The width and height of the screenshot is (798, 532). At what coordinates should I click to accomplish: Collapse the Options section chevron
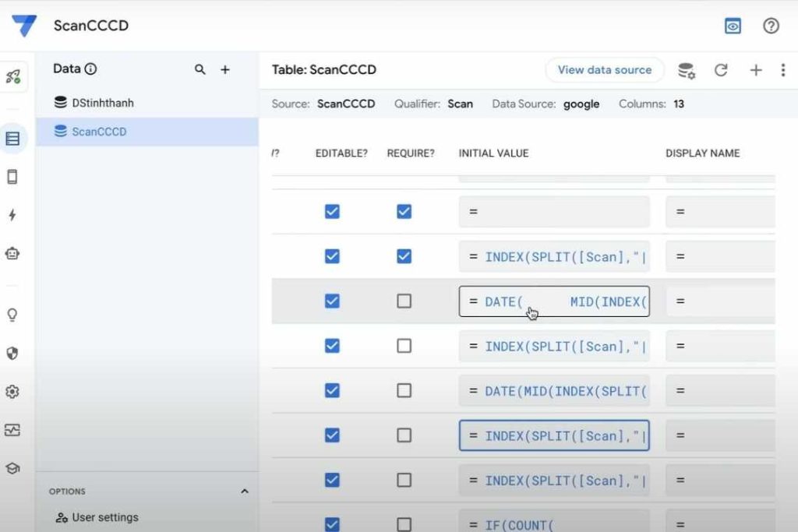tap(244, 491)
